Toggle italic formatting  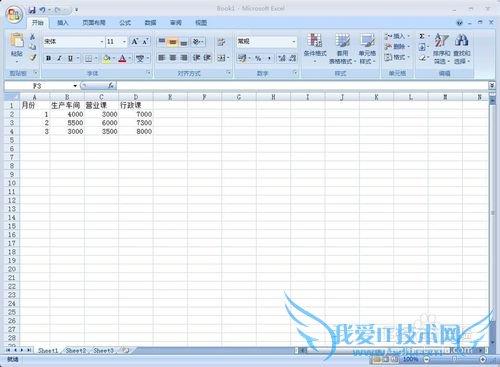(x=59, y=58)
